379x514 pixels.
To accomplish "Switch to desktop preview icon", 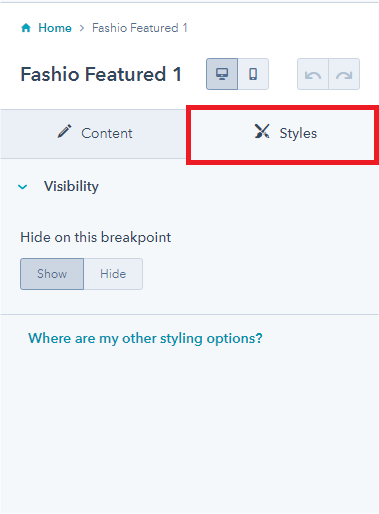I will [222, 74].
